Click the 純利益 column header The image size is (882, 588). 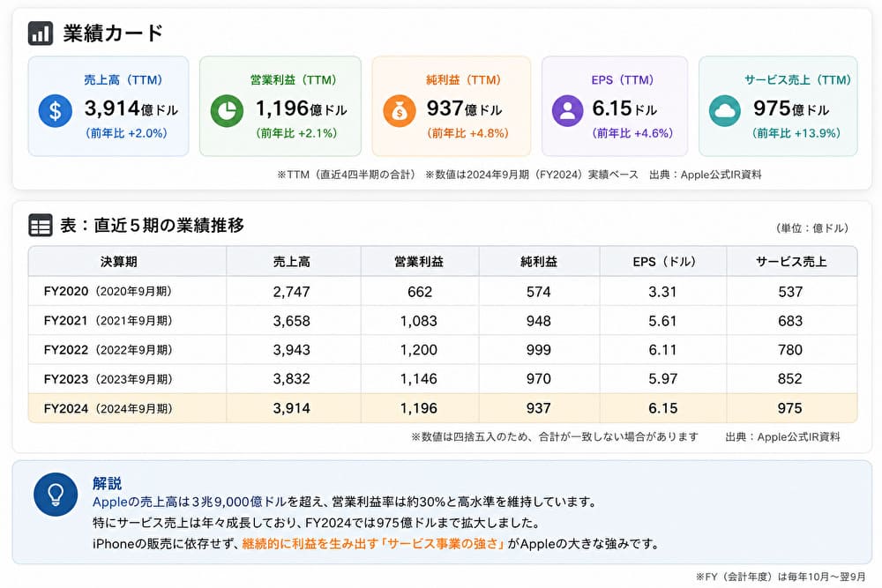click(539, 262)
